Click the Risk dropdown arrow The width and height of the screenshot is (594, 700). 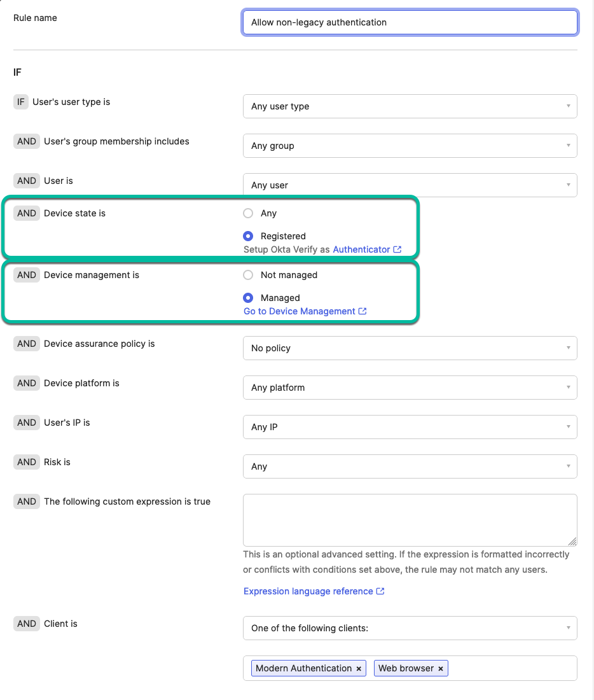(x=569, y=466)
